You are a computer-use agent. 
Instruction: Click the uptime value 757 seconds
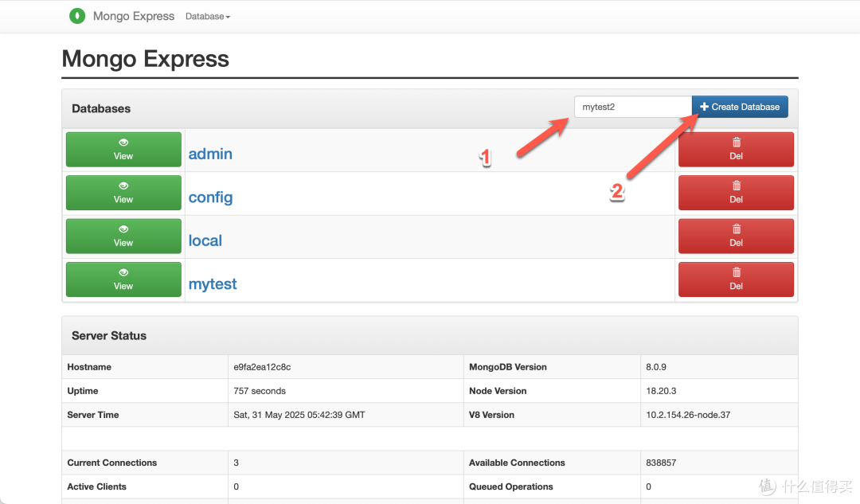[260, 391]
